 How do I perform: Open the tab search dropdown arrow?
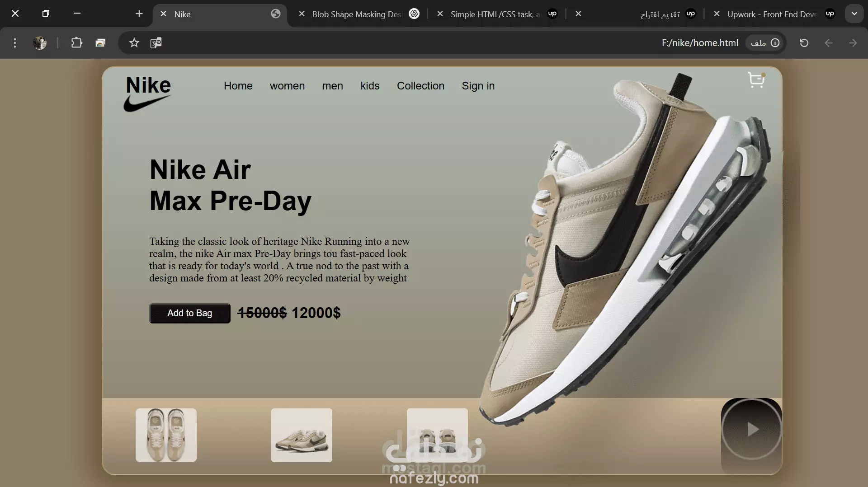pos(854,14)
